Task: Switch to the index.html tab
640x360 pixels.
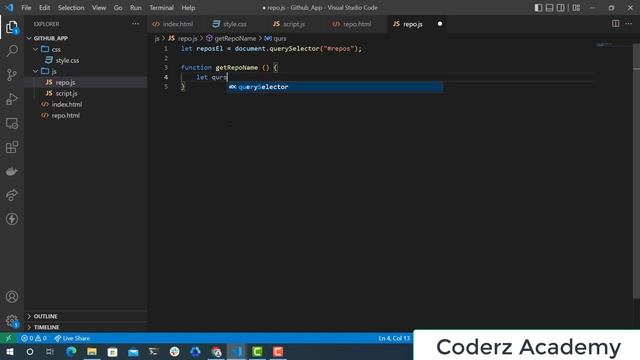Action: (177, 24)
